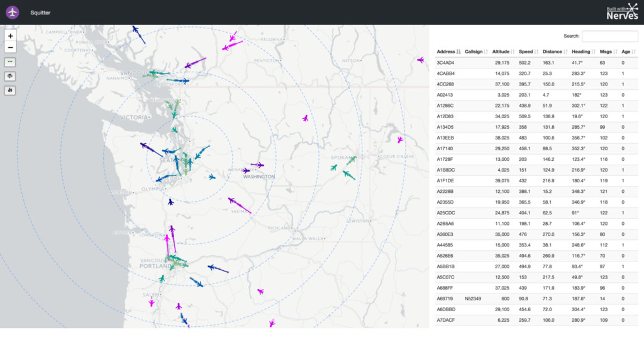Click distance value 270.0 in row A360E3
Image resolution: width=644 pixels, height=362 pixels.
[x=548, y=234]
